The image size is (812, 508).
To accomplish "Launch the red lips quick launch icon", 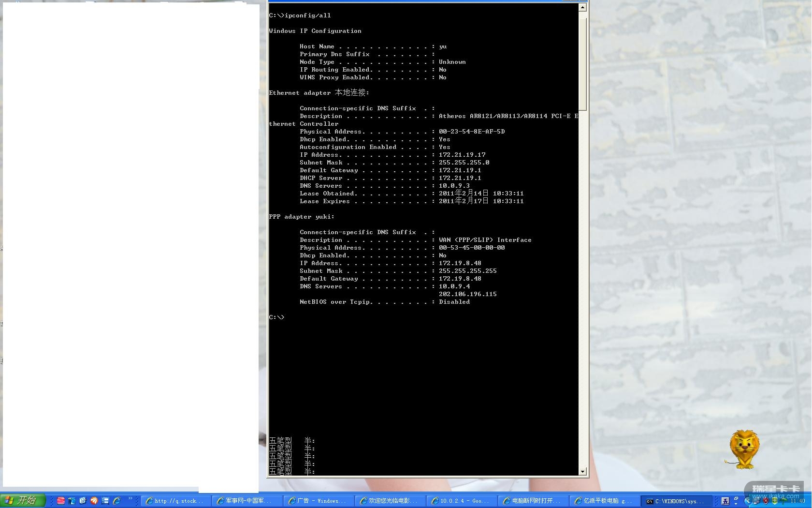I will tap(61, 501).
